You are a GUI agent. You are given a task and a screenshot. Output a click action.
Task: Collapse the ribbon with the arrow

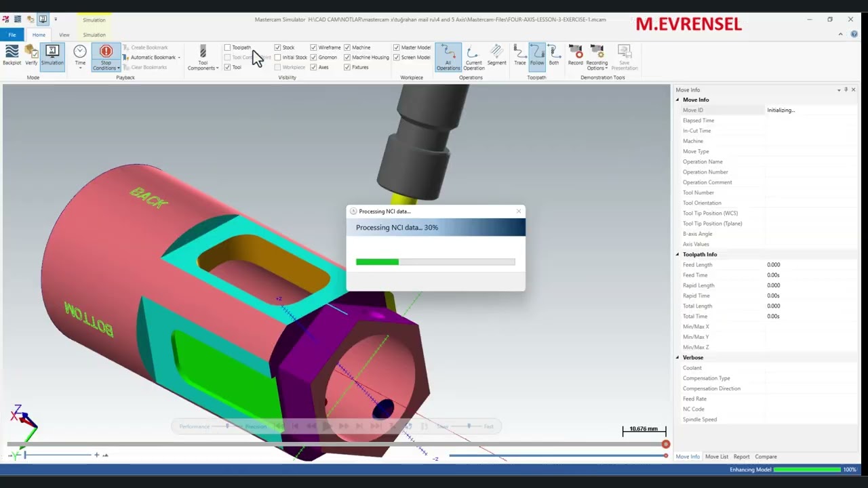click(841, 34)
